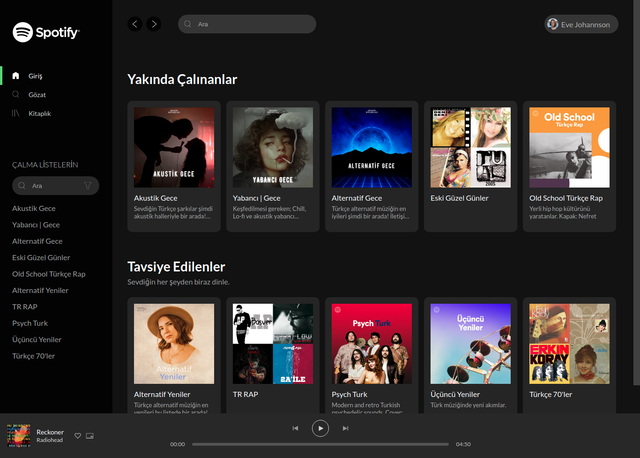
Task: Open Kitaplık in the sidebar
Action: (40, 113)
